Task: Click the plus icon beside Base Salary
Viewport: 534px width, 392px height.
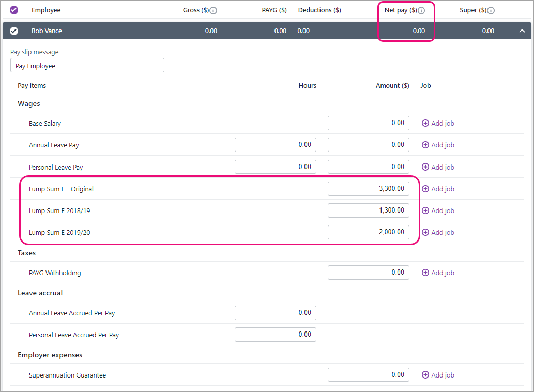Action: coord(425,124)
